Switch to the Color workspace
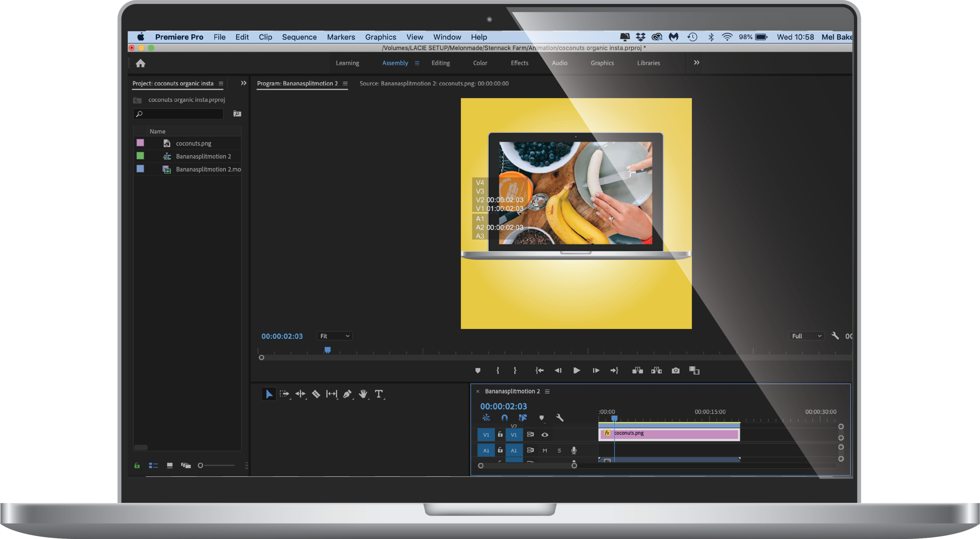Screen dimensions: 980x539 [480, 63]
